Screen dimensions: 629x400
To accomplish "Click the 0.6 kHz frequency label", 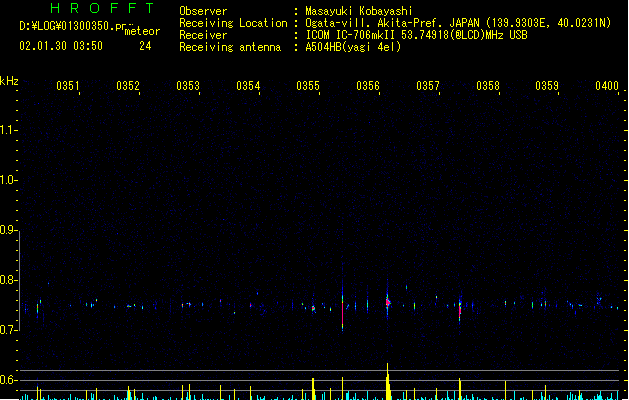I will (x=8, y=380).
